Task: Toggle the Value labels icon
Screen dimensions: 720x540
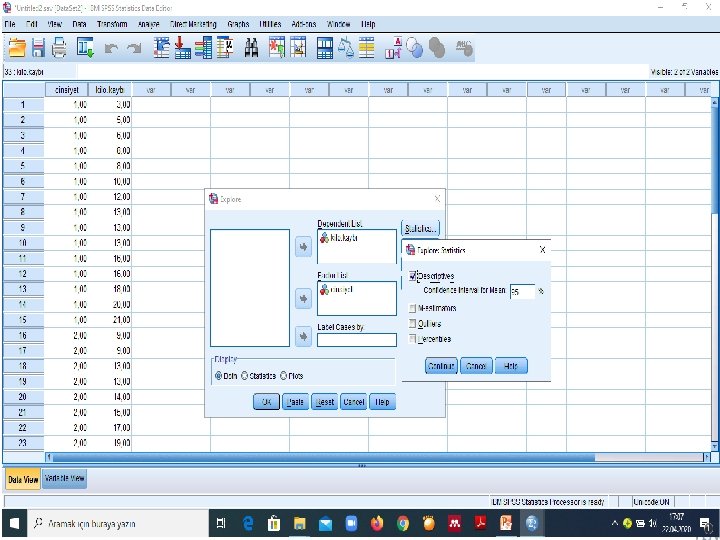Action: pyautogui.click(x=393, y=48)
